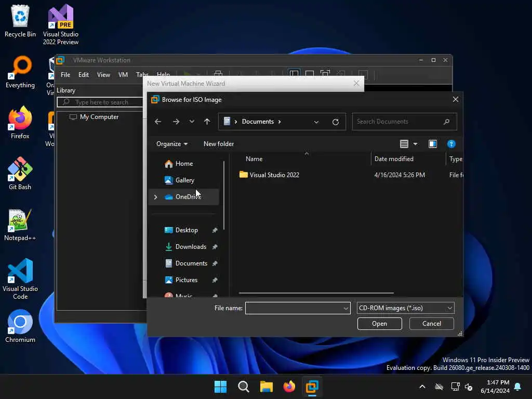This screenshot has height=399, width=532.
Task: Open Pictures quick access folder
Action: coord(187,280)
